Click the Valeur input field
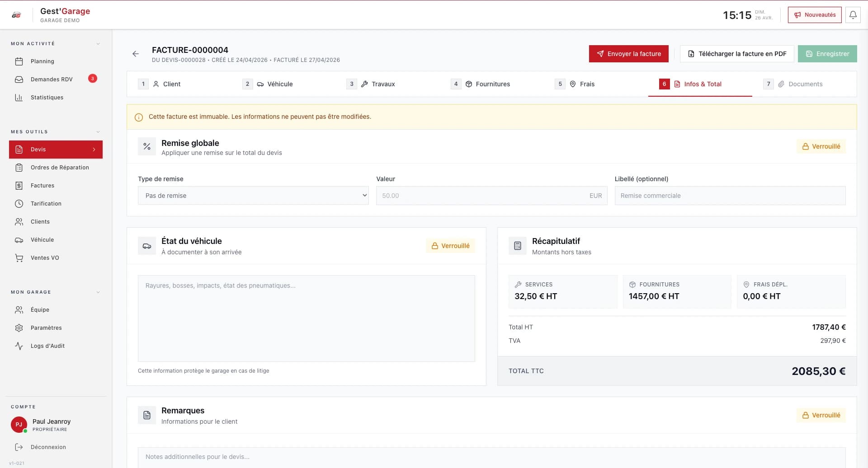Screen dimensions: 868x468 491,196
